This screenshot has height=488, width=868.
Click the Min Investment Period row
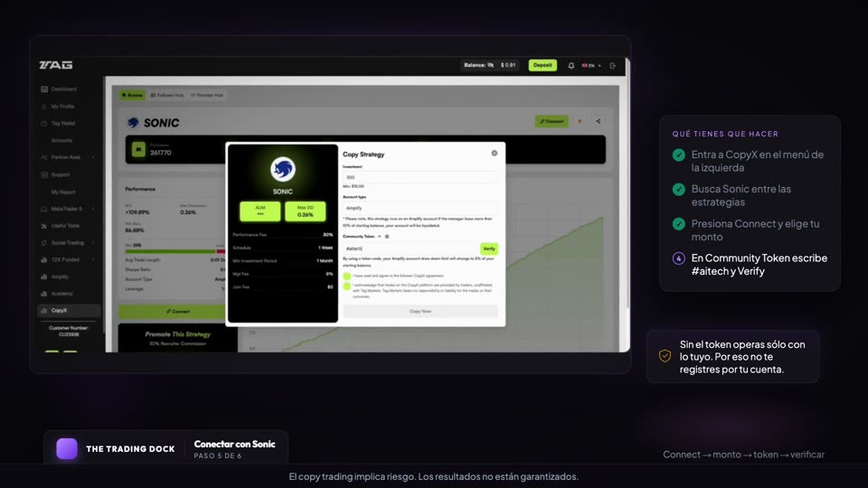pyautogui.click(x=282, y=260)
